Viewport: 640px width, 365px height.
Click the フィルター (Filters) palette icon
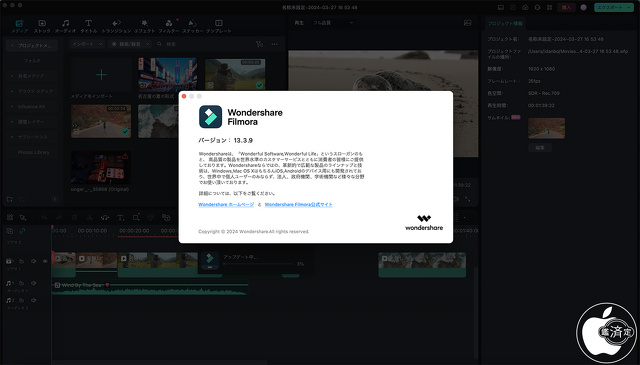pyautogui.click(x=169, y=23)
